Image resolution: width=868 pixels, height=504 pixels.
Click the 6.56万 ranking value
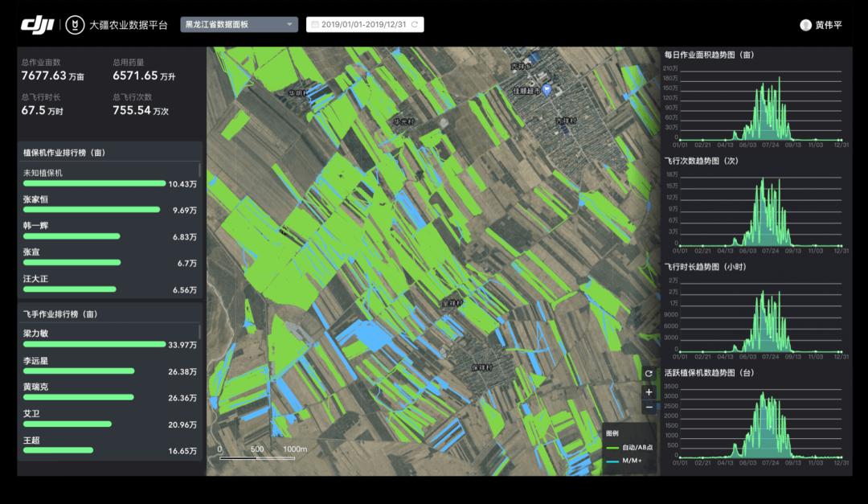[x=185, y=289]
